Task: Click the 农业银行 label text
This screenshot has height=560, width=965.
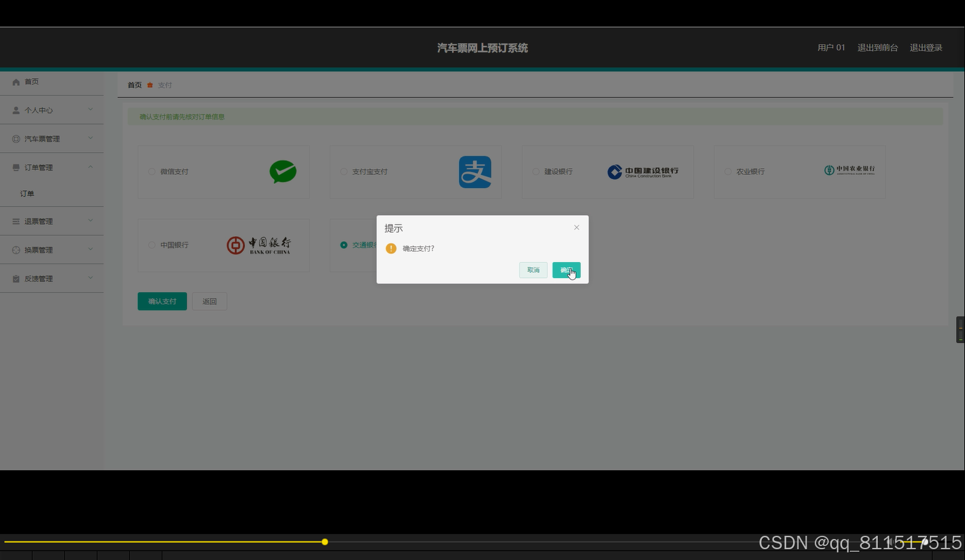Action: point(750,172)
